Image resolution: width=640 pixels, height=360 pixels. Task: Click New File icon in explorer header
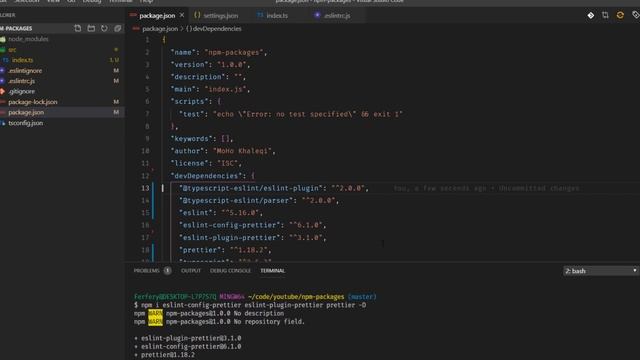[x=78, y=28]
